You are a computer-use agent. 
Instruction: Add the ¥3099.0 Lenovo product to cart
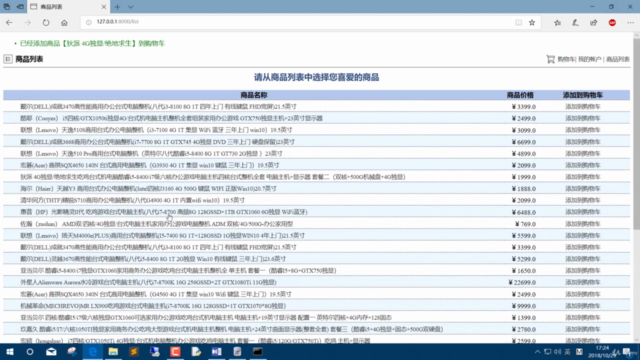582,130
